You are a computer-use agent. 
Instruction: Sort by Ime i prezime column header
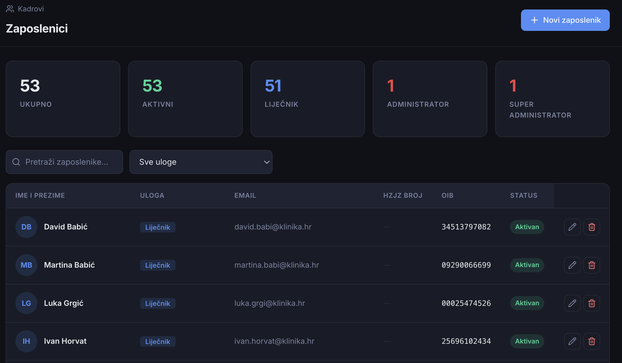click(x=40, y=196)
